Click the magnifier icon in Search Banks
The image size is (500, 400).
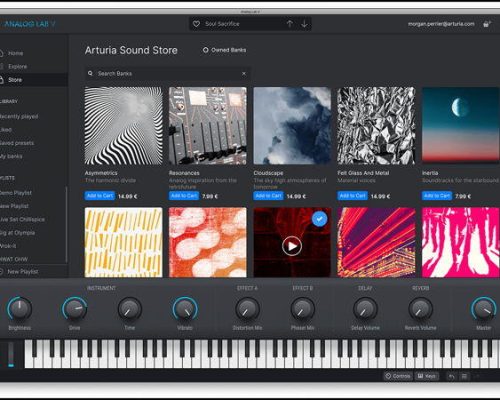[x=90, y=73]
